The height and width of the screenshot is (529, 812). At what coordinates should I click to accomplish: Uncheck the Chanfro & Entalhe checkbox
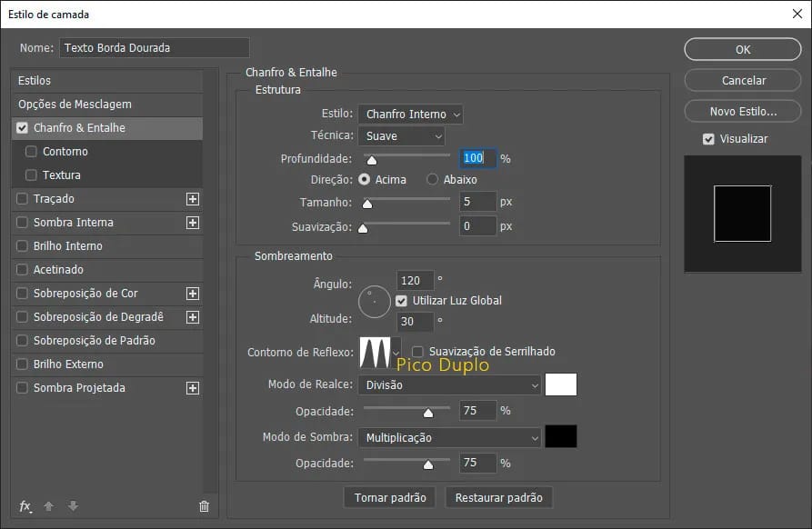22,128
